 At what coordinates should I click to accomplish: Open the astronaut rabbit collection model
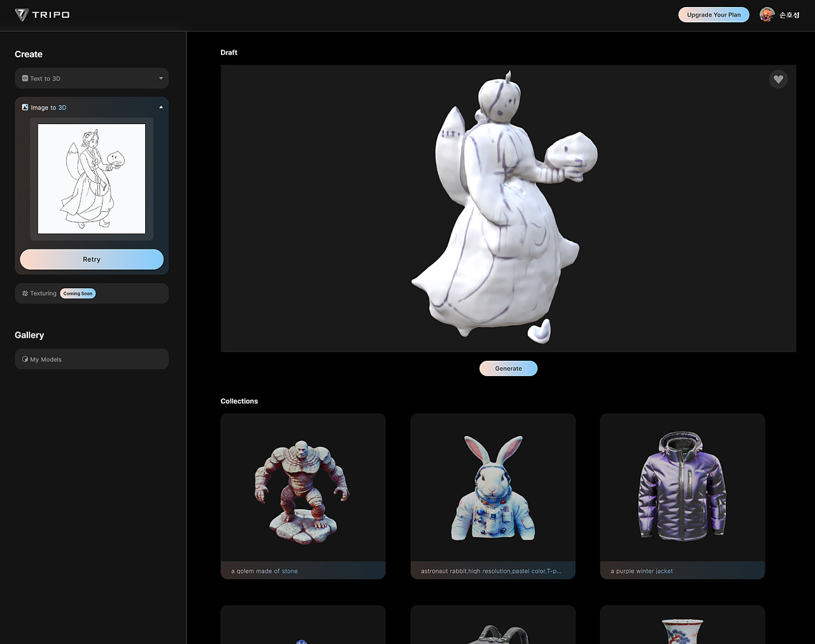point(493,493)
